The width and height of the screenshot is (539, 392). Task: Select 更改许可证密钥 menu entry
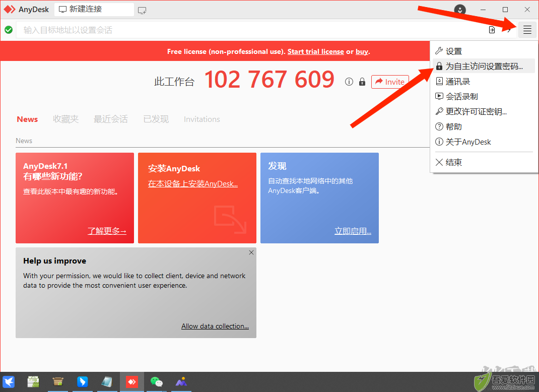pos(484,111)
